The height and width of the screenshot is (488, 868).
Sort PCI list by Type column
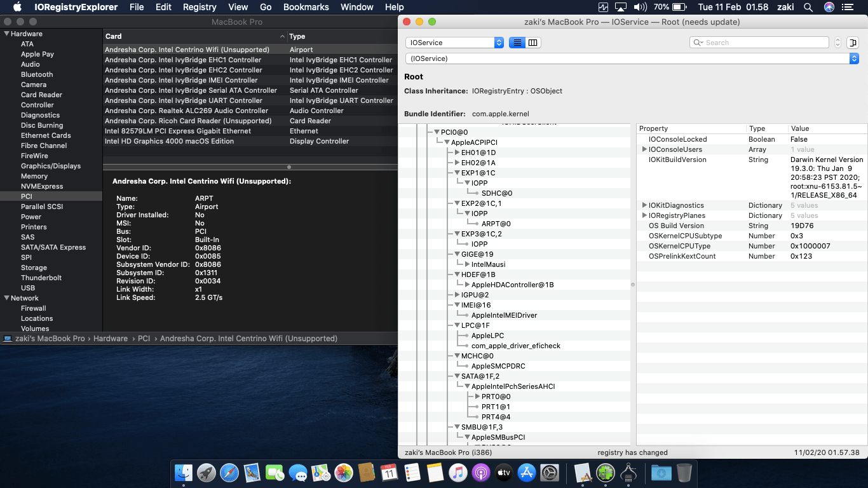[342, 36]
